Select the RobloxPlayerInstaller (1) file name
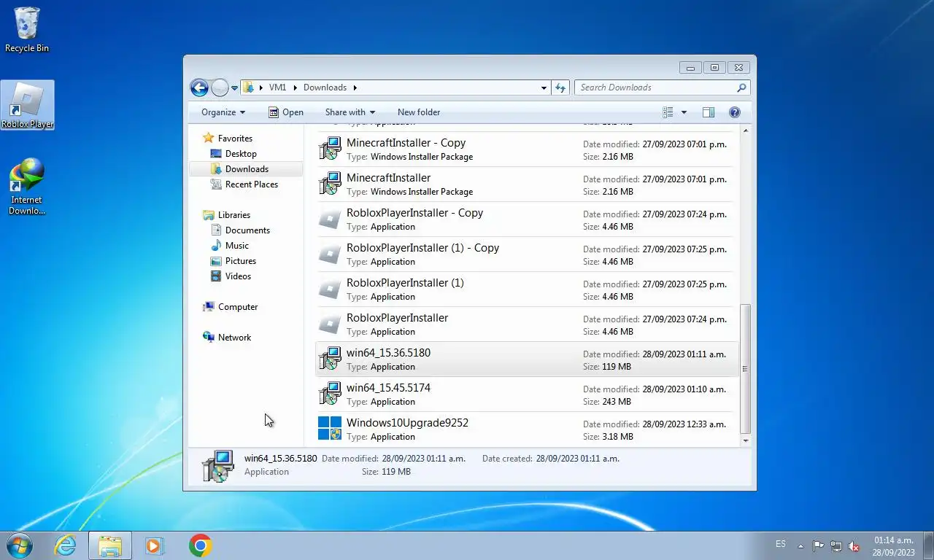Viewport: 934px width, 560px height. [405, 283]
